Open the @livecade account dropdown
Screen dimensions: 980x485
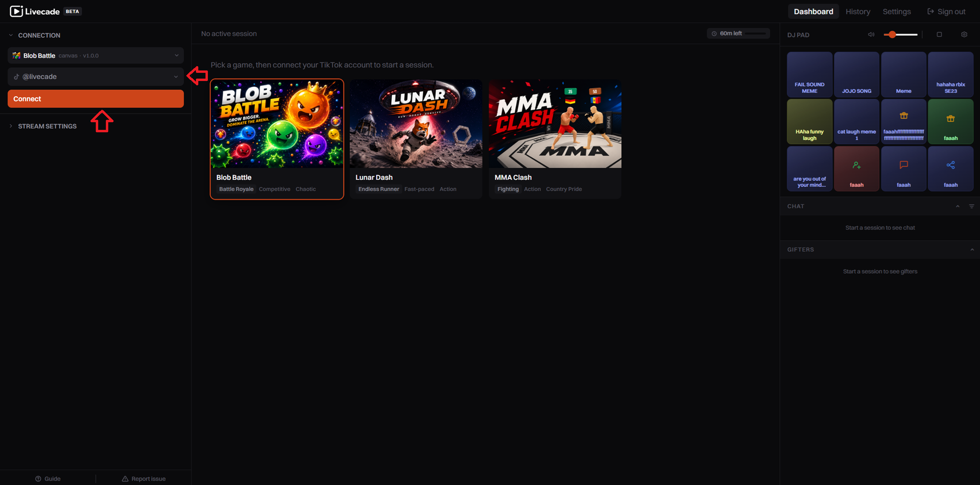point(96,77)
